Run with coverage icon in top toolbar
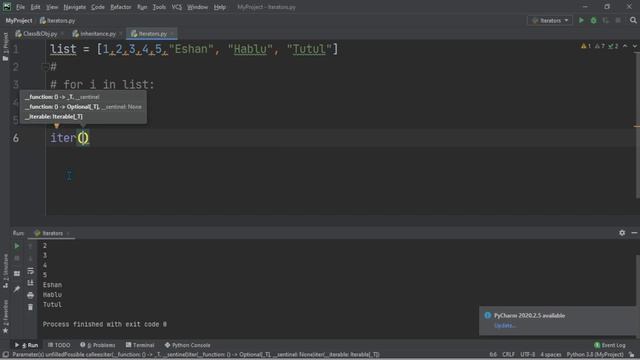This screenshot has width=640, height=360. (x=606, y=20)
